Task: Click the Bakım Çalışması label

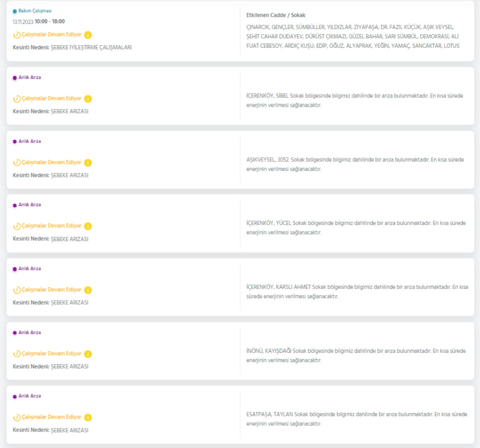Action: 35,11
